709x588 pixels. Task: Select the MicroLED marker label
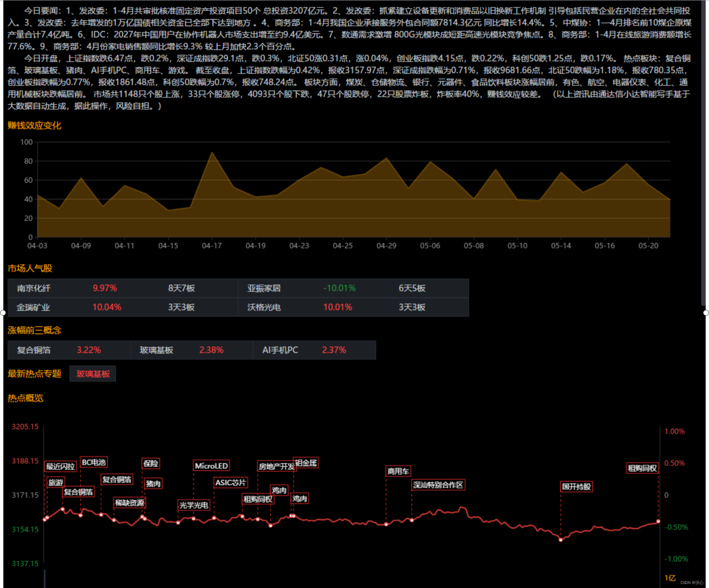click(211, 466)
